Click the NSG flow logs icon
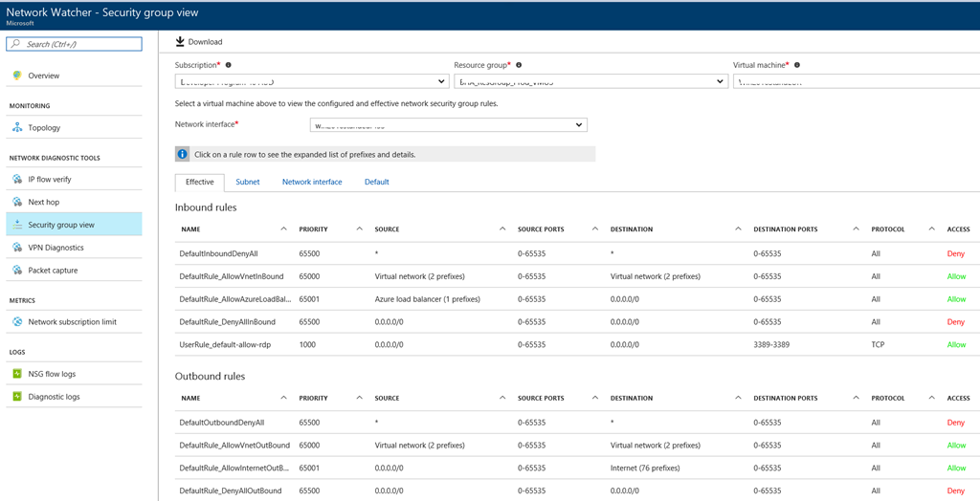The width and height of the screenshot is (980, 501). [x=17, y=374]
